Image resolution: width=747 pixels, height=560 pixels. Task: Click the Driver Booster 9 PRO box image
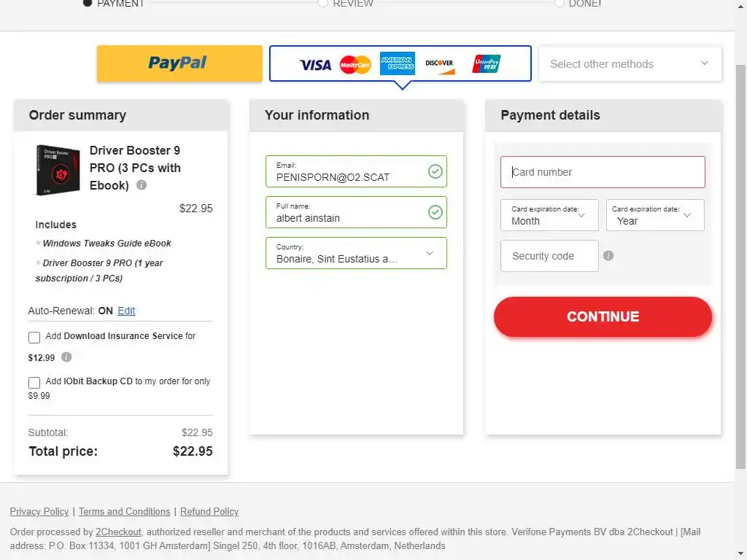[58, 170]
